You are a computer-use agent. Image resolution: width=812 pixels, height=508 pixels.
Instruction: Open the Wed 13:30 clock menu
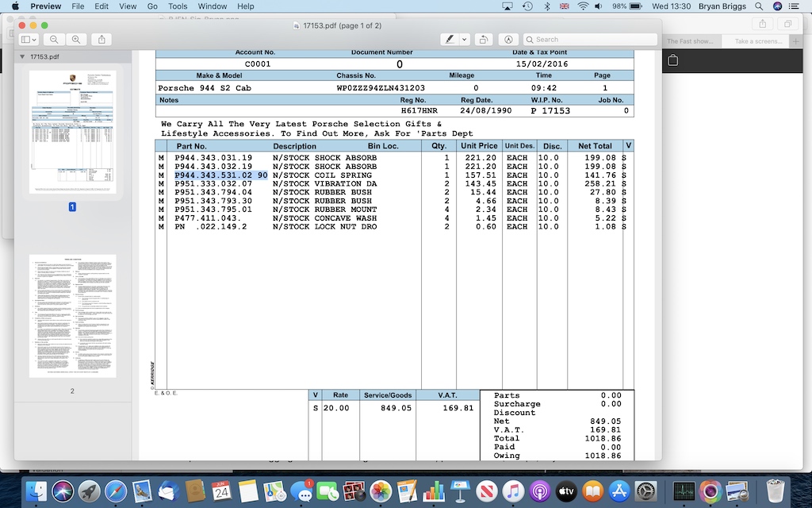671,6
